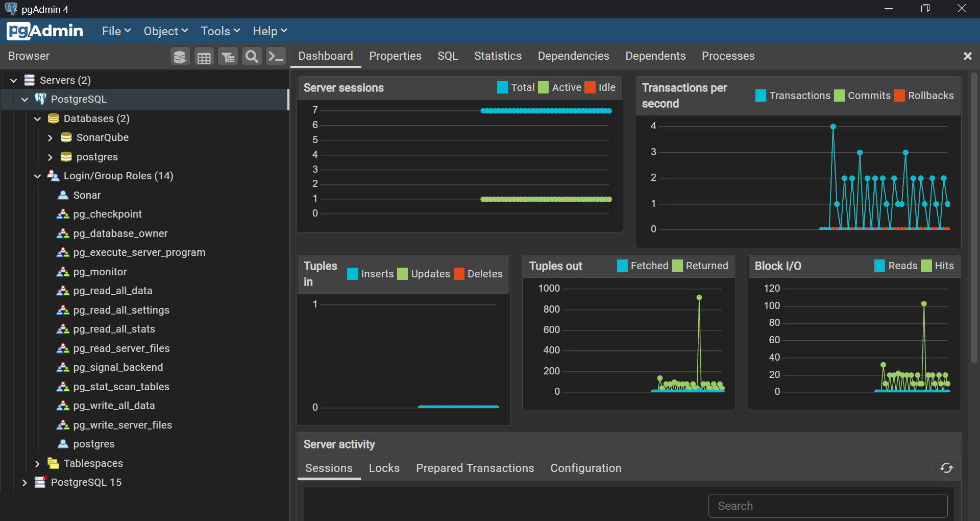980x521 pixels.
Task: Switch to the Locks activity tab
Action: 384,468
